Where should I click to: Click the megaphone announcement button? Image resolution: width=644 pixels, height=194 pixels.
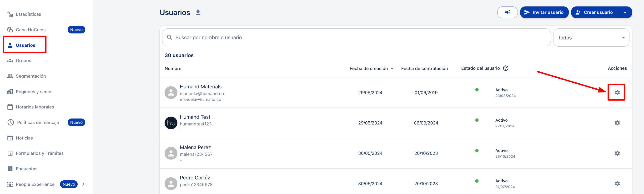(507, 12)
